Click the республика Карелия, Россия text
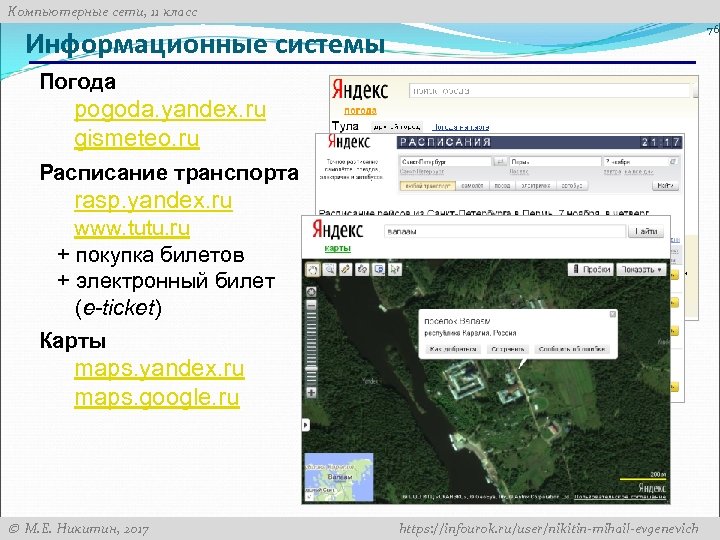 (470, 333)
